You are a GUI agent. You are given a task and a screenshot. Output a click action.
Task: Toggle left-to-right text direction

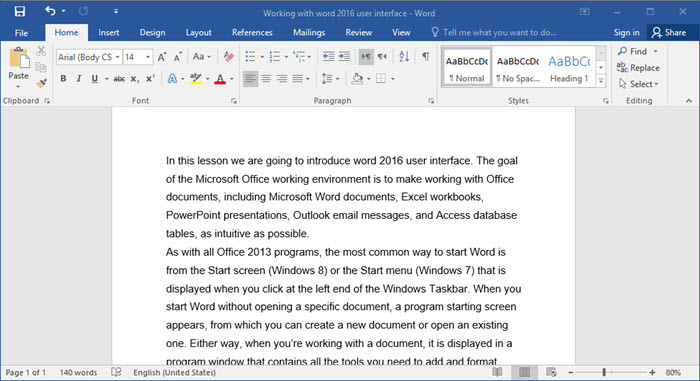[366, 56]
